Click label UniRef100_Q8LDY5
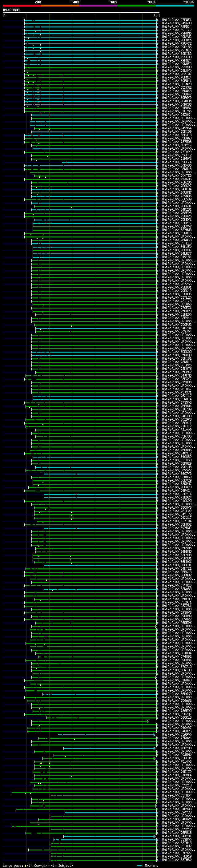The height and width of the screenshot is (868, 197). (176, 40)
